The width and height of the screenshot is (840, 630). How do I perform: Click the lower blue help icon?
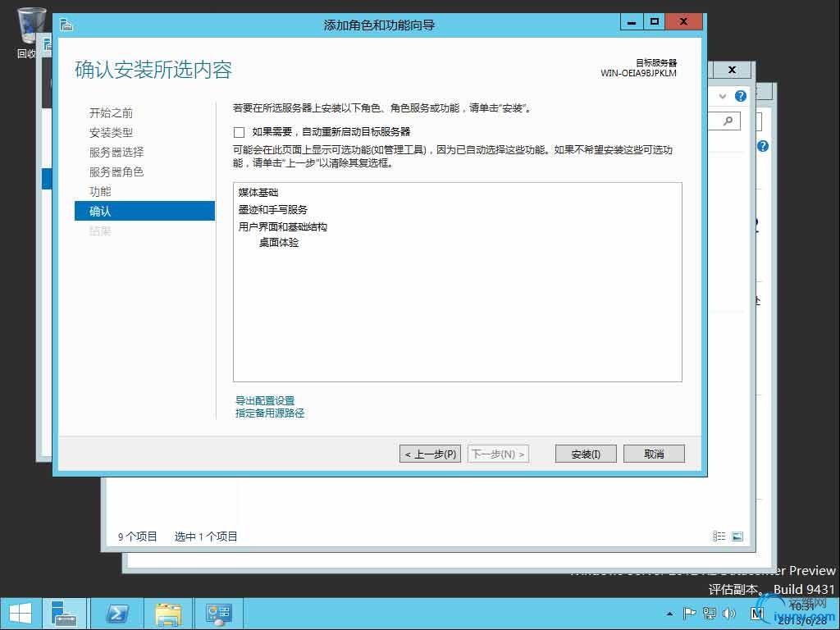click(763, 146)
